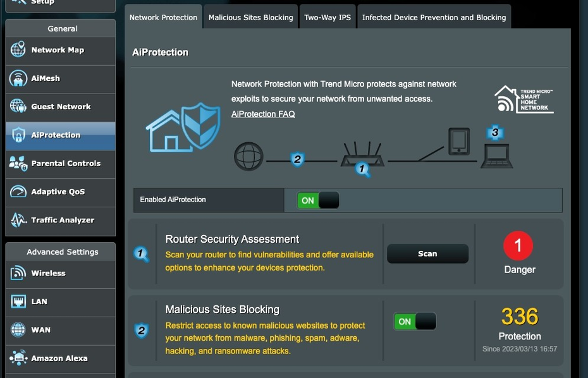The height and width of the screenshot is (378, 588).
Task: Open Wireless advanced settings
Action: point(60,274)
